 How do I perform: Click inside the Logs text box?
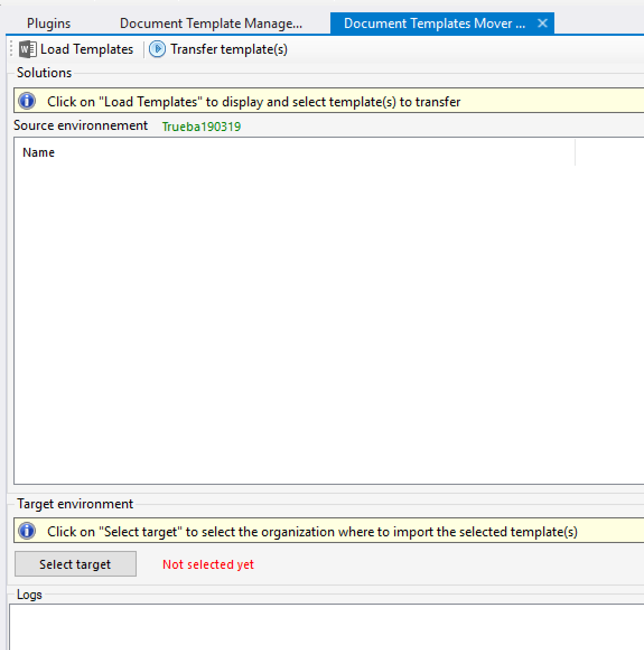pos(325,627)
